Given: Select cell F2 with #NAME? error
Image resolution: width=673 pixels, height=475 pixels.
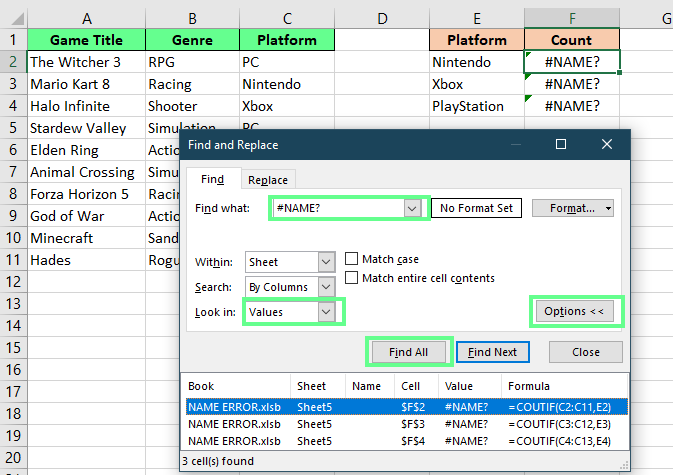Looking at the screenshot, I should click(x=571, y=62).
